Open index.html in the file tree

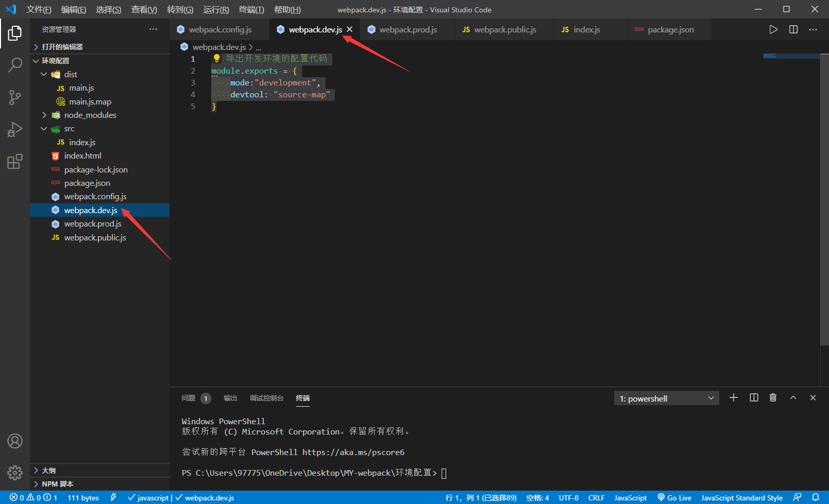(100, 155)
